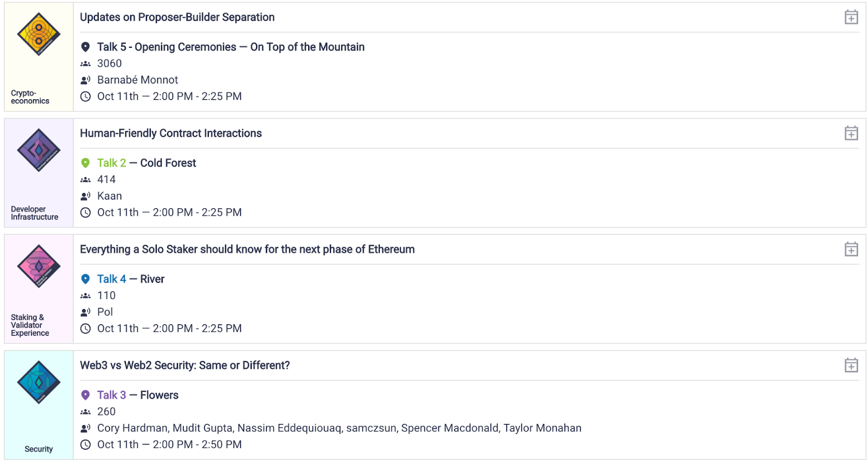Open Human-Friendly Contract Interactions session title
Screen dimensions: 868x462
click(171, 133)
